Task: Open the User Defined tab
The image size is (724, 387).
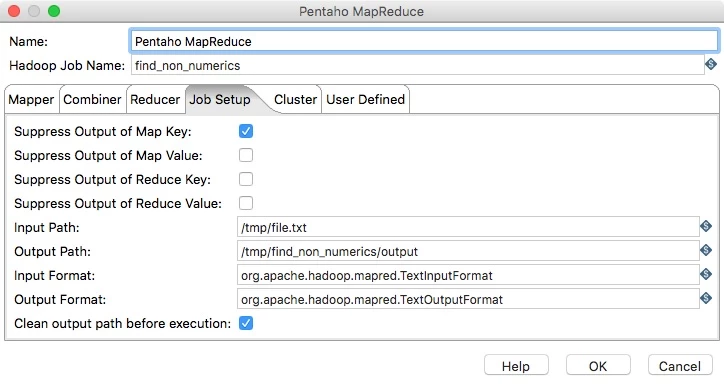Action: 366,99
